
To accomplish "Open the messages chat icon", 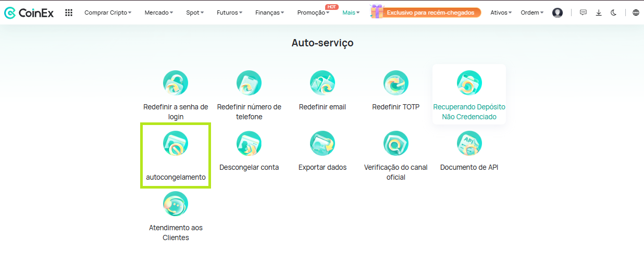I will click(x=584, y=13).
